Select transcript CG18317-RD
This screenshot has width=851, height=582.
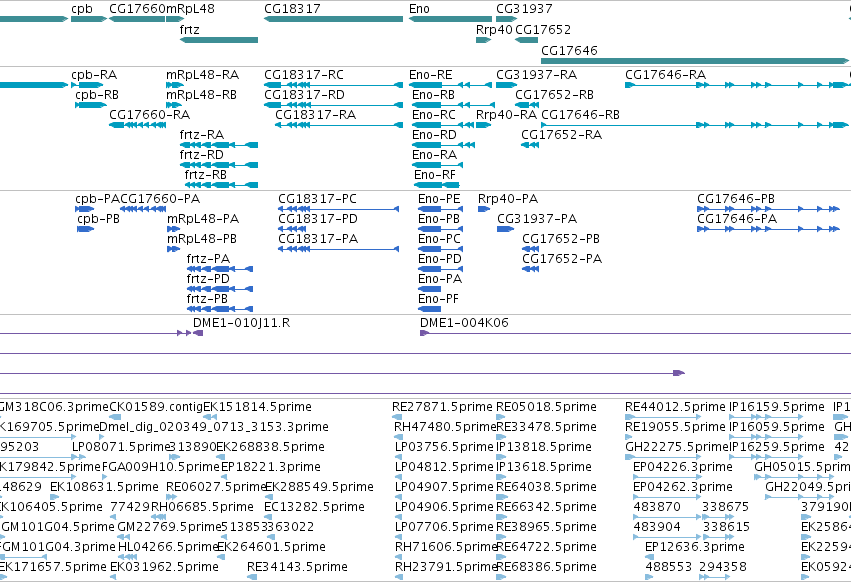click(x=334, y=105)
